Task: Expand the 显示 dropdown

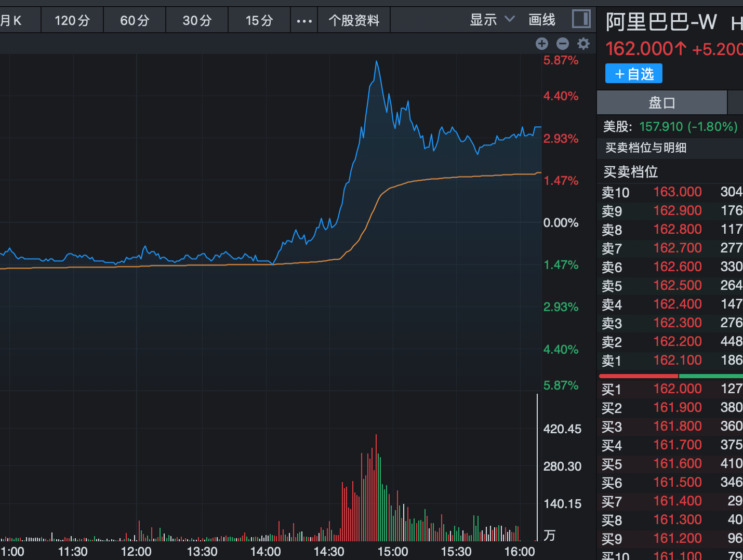Action: pos(492,20)
